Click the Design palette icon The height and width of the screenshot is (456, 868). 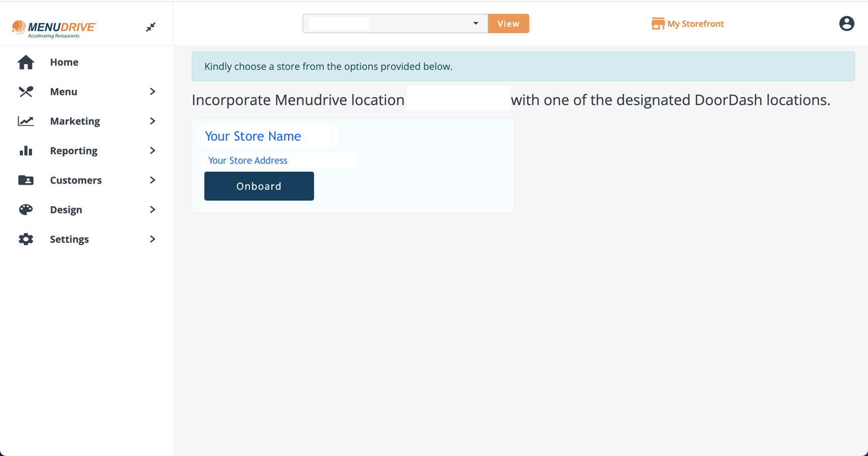(x=26, y=209)
